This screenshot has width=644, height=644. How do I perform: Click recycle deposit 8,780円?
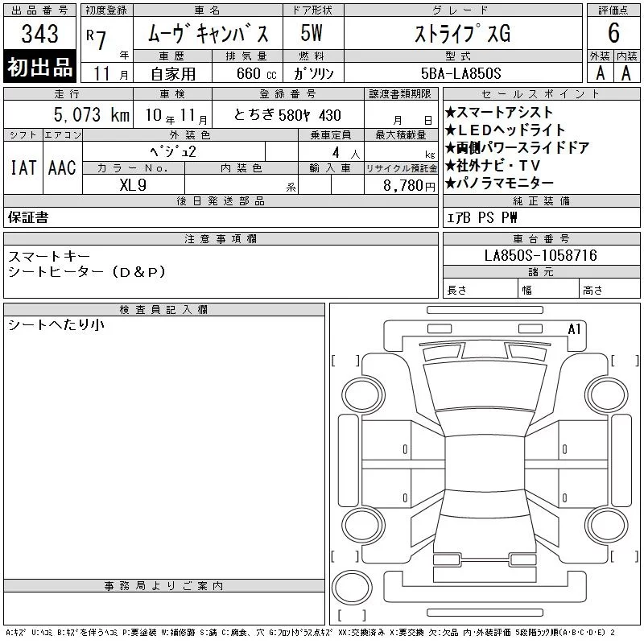pos(409,186)
